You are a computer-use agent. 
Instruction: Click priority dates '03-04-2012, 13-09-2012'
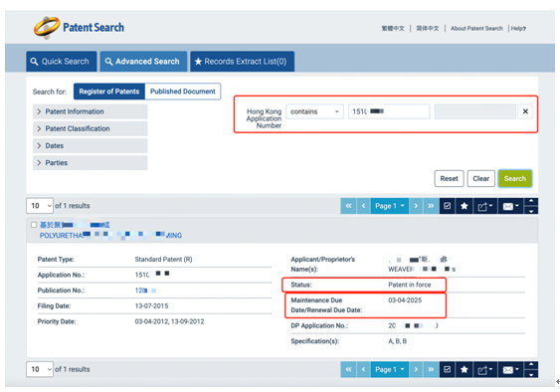[169, 321]
